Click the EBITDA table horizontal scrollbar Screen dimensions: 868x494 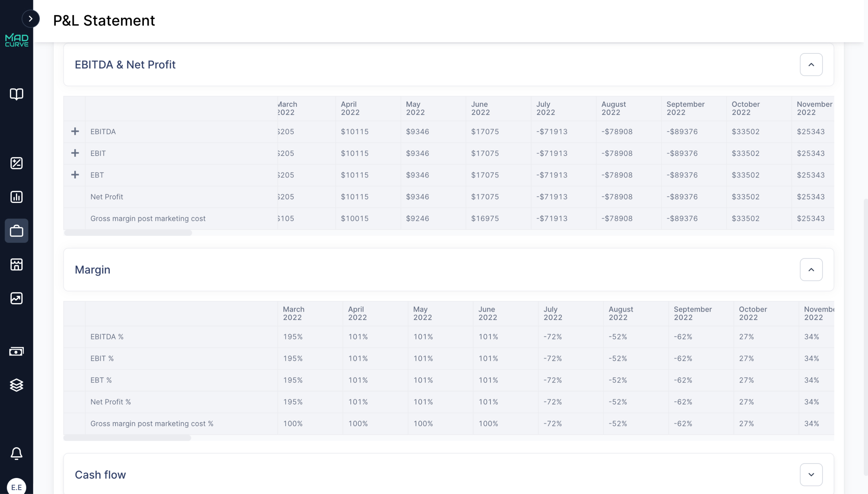pyautogui.click(x=128, y=233)
